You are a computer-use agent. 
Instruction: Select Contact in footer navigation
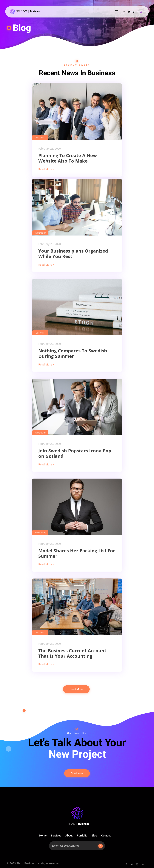click(106, 835)
